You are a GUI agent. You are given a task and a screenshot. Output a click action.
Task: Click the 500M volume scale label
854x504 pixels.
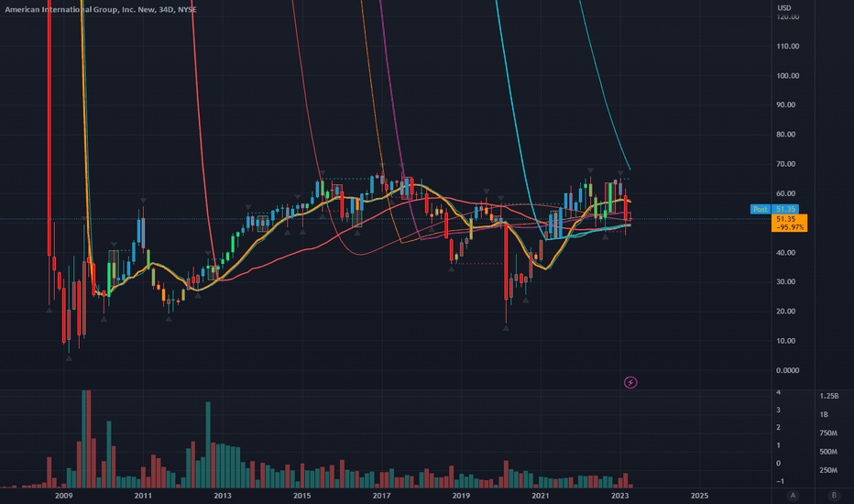click(x=828, y=452)
